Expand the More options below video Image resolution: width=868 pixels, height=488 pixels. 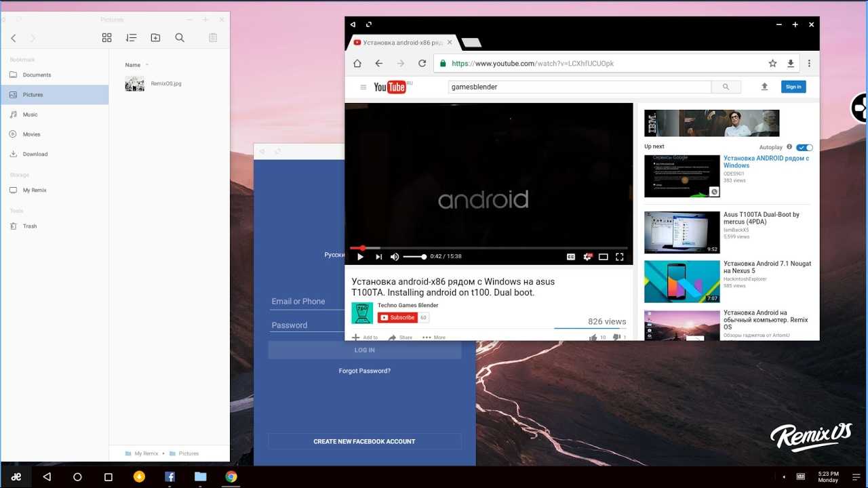click(434, 337)
